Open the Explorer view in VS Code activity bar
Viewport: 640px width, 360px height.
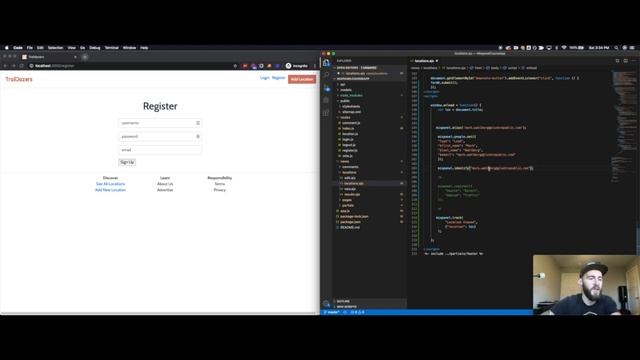point(326,62)
